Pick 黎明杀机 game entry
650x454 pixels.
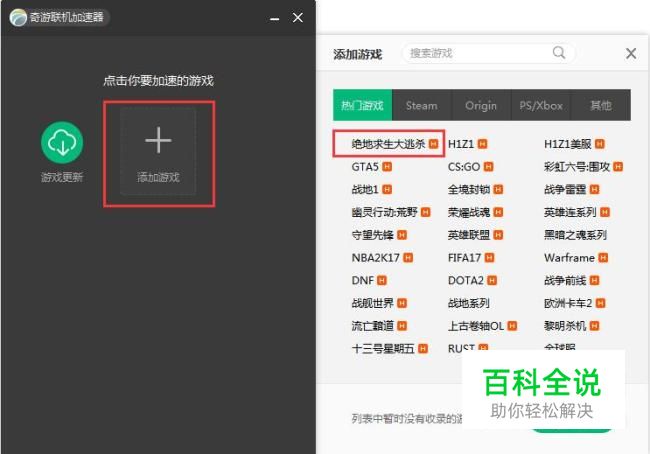(x=565, y=326)
